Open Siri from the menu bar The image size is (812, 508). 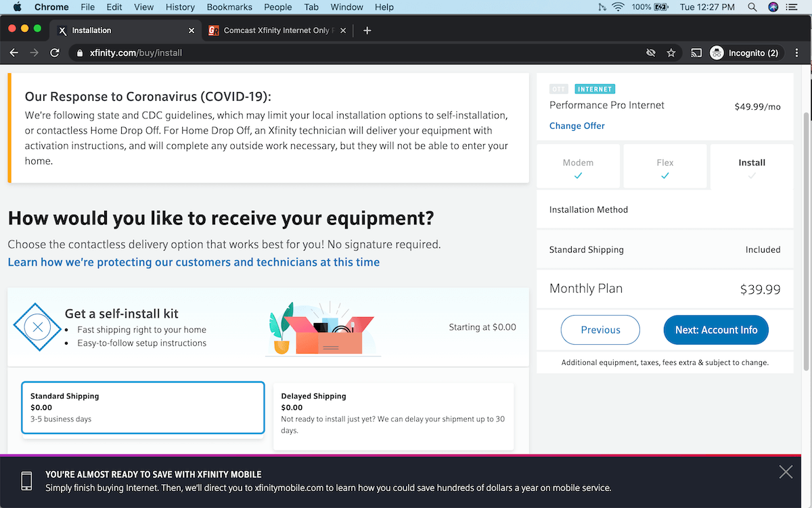coord(773,7)
